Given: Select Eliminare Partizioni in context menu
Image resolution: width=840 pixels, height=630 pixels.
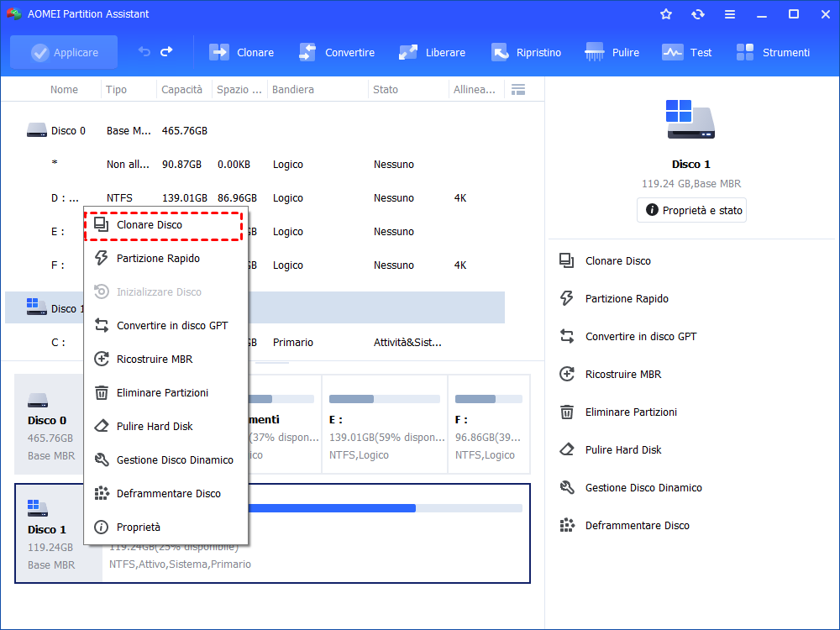Looking at the screenshot, I should pos(165,392).
